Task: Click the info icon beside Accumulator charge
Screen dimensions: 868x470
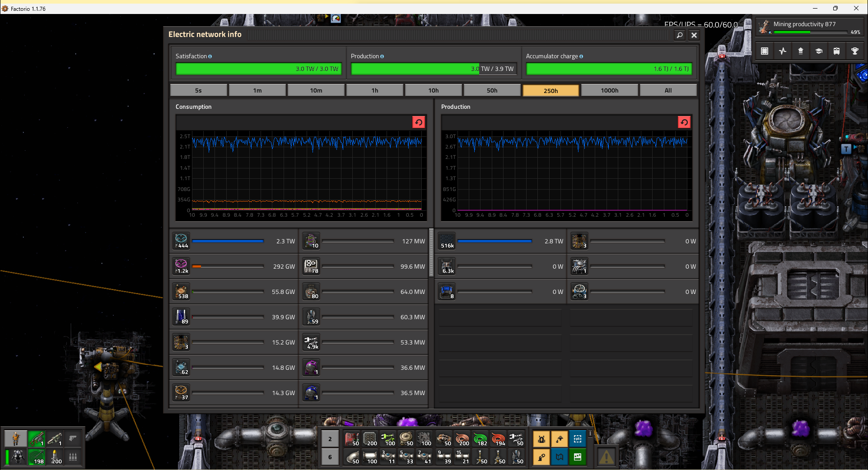Action: point(581,56)
